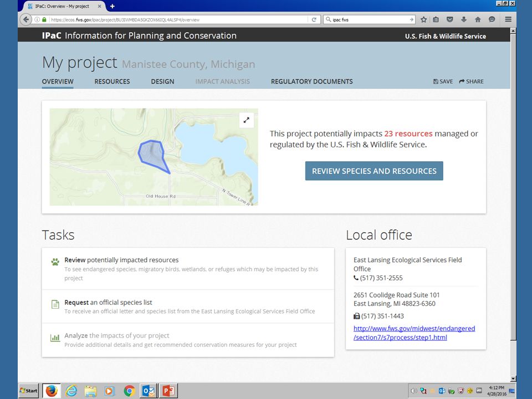Click the site info icon in address bar
The height and width of the screenshot is (399, 532).
coord(37,20)
